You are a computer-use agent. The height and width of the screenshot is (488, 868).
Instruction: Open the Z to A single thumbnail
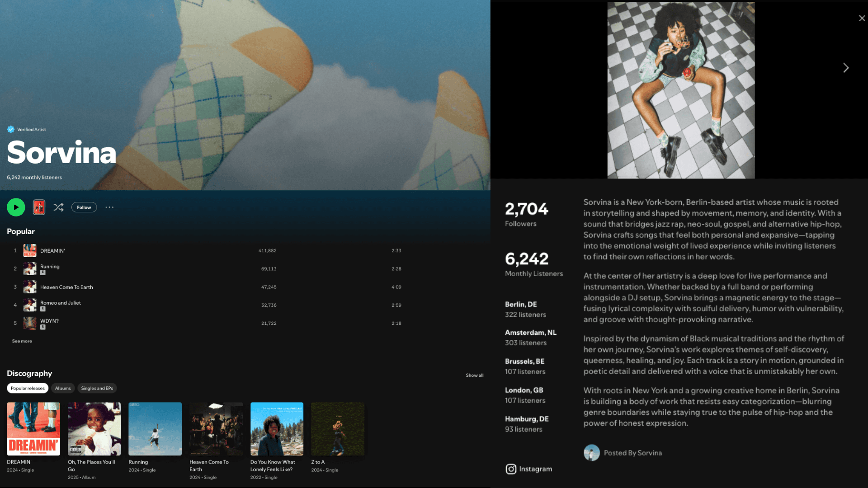click(337, 428)
